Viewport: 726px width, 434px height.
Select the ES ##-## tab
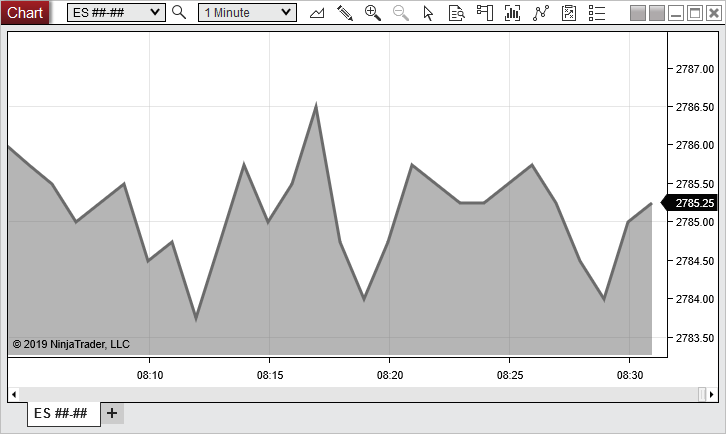[x=62, y=413]
